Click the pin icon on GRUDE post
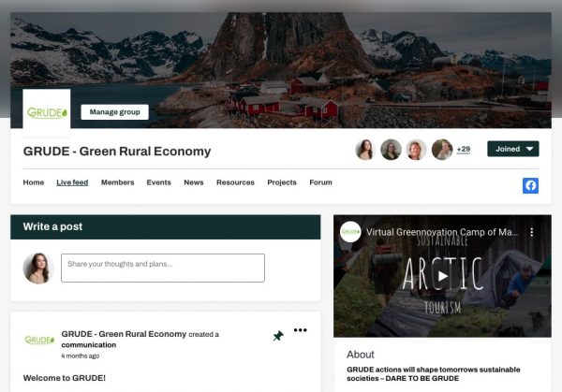 point(278,336)
